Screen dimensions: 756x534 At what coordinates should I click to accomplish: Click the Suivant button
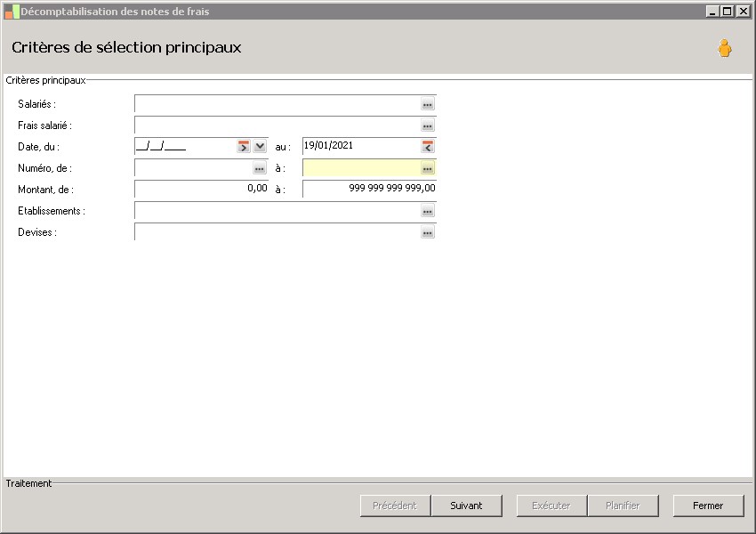tap(466, 506)
